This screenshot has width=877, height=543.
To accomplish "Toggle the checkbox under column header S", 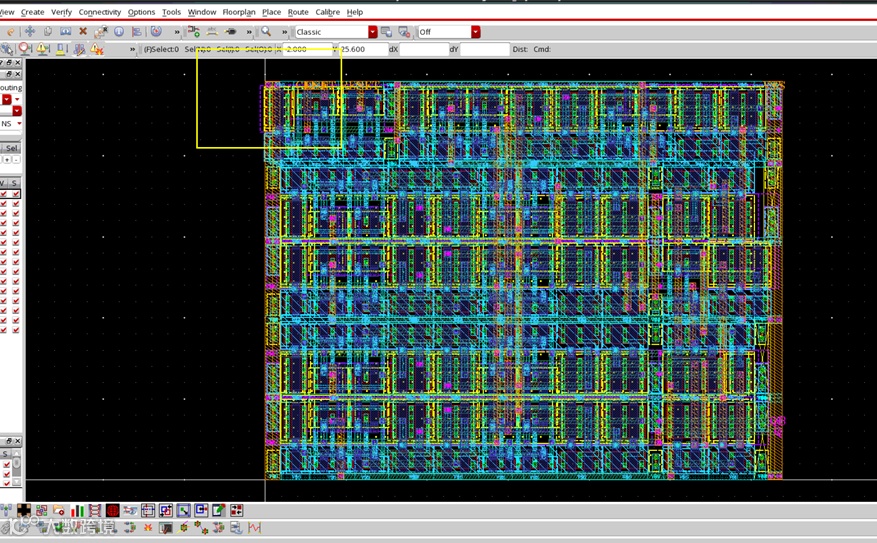I will pos(16,195).
